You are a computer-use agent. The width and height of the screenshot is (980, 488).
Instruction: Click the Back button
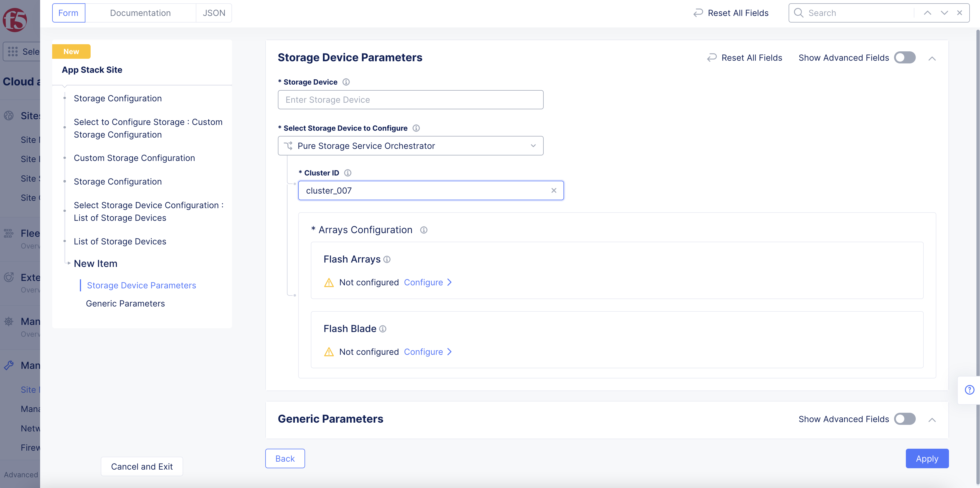tap(285, 459)
